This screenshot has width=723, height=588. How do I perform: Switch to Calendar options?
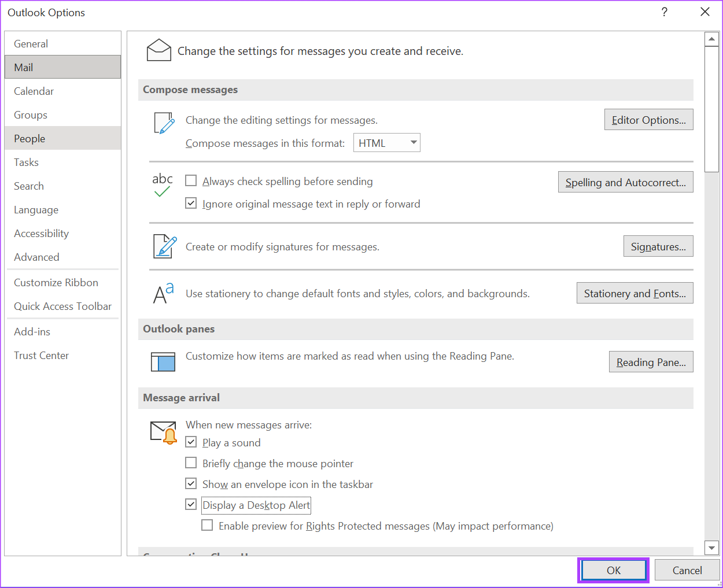pyautogui.click(x=62, y=91)
